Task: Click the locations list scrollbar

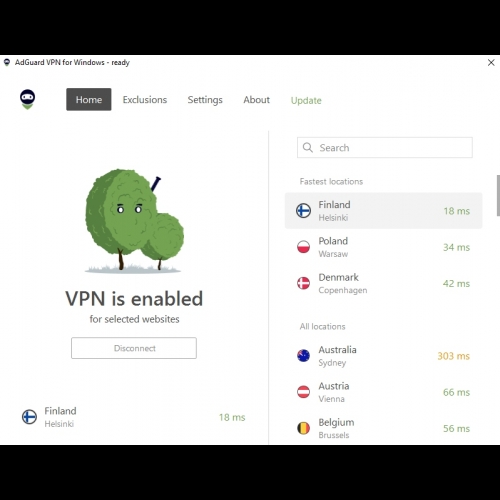Action: tap(498, 196)
